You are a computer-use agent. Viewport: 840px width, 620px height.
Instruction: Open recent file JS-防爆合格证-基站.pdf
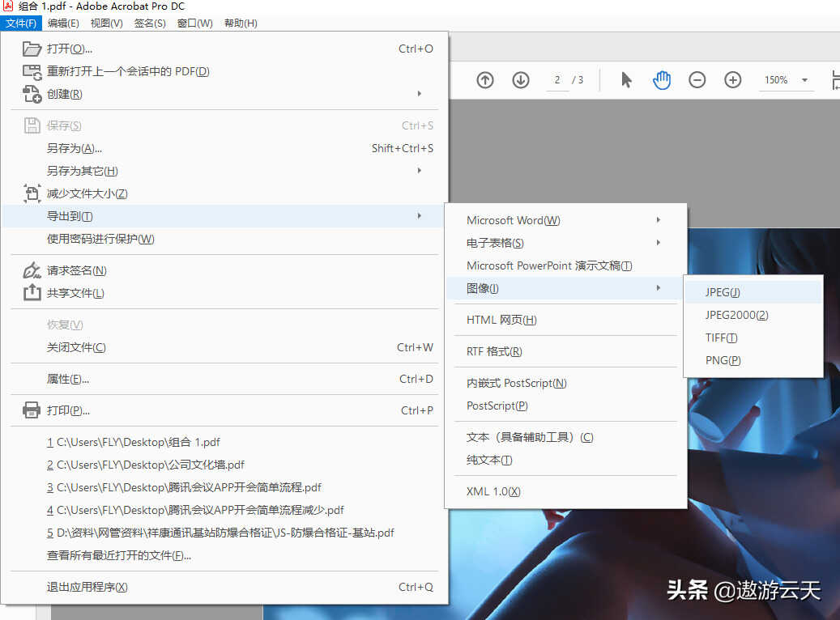pos(224,533)
